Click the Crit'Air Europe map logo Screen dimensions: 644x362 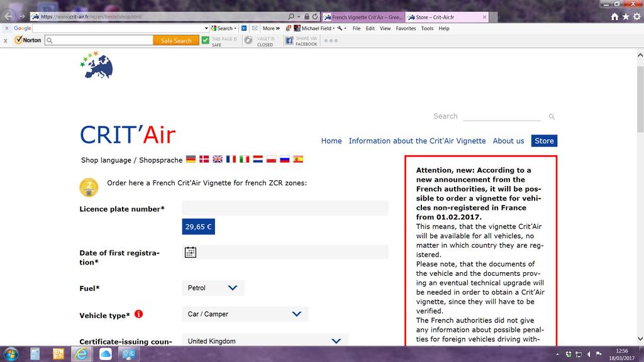point(97,65)
